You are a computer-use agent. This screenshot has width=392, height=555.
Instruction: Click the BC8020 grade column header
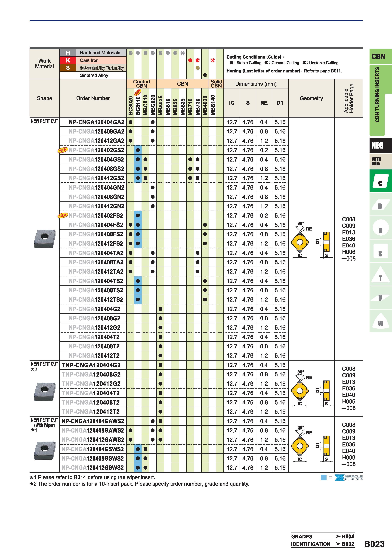click(x=131, y=106)
